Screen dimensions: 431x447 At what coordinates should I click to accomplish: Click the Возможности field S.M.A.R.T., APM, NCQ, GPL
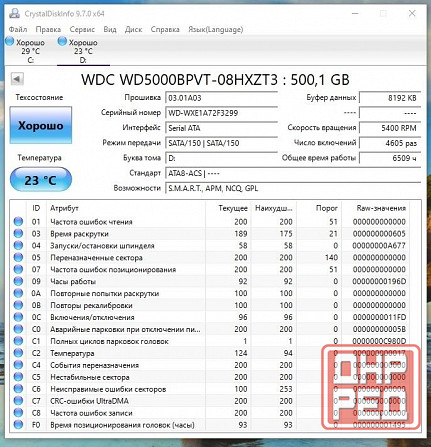click(293, 188)
